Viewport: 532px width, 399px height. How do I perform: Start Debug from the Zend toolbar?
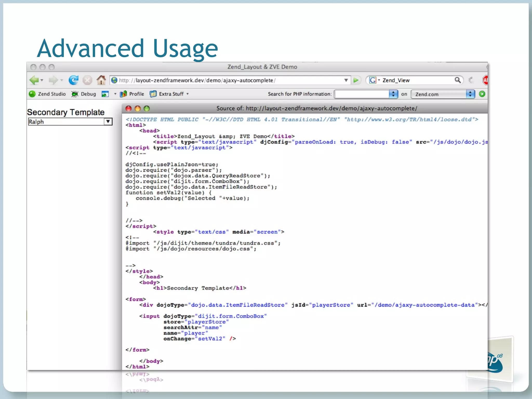pos(84,94)
